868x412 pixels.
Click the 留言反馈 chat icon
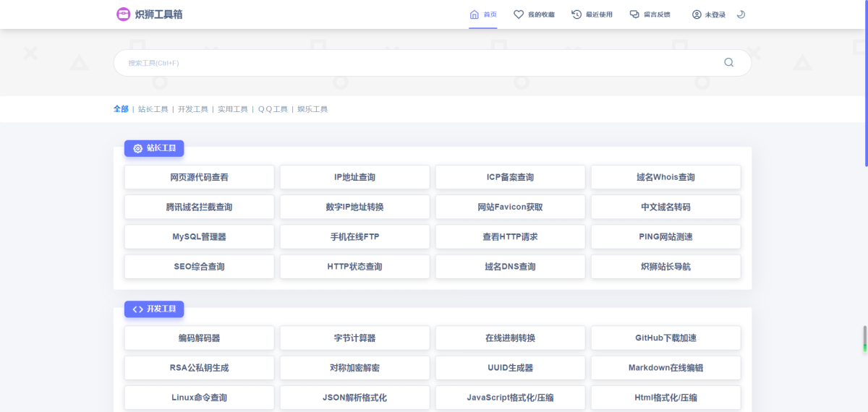[634, 14]
